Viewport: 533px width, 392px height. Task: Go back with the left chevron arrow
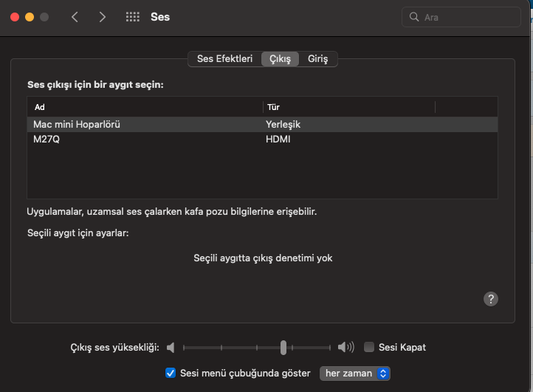[75, 17]
